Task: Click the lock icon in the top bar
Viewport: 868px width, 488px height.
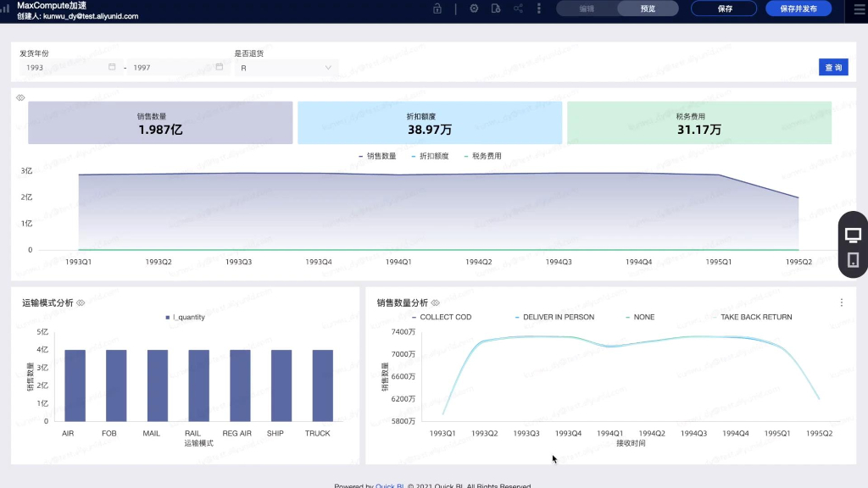Action: [437, 8]
